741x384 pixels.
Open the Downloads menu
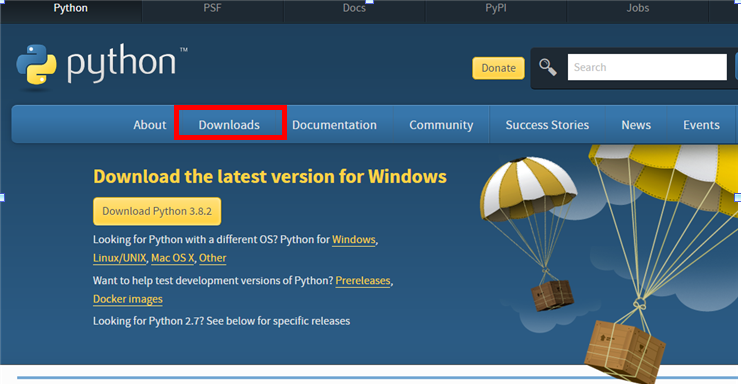(229, 125)
